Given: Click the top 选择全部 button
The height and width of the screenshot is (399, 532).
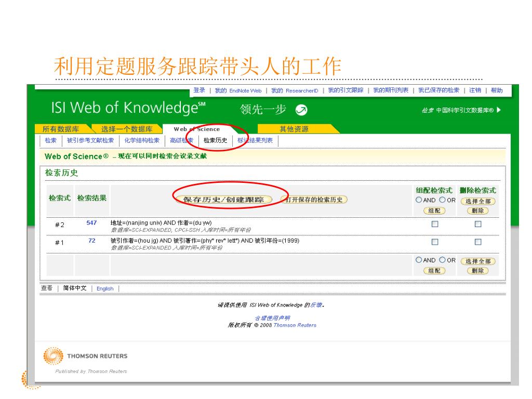Looking at the screenshot, I should click(478, 201).
